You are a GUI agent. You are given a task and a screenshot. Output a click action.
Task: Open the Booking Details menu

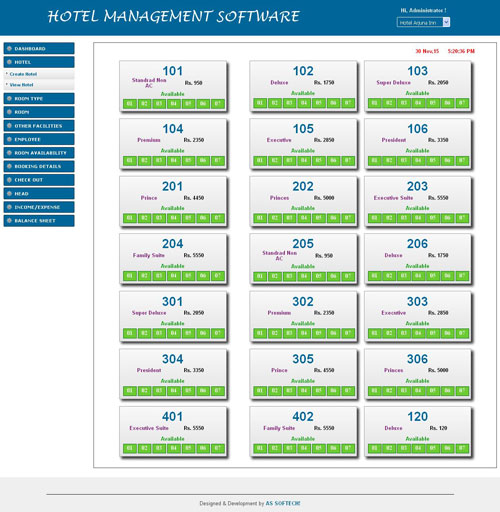click(39, 166)
